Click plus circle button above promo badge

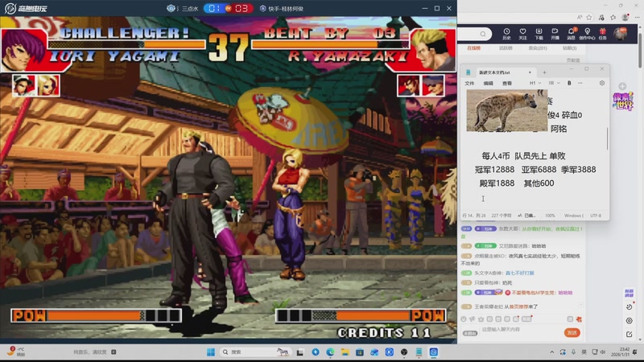(x=622, y=86)
